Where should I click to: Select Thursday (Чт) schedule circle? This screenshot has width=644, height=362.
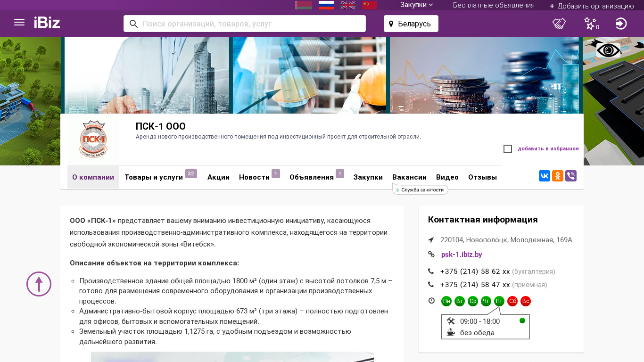click(x=486, y=301)
